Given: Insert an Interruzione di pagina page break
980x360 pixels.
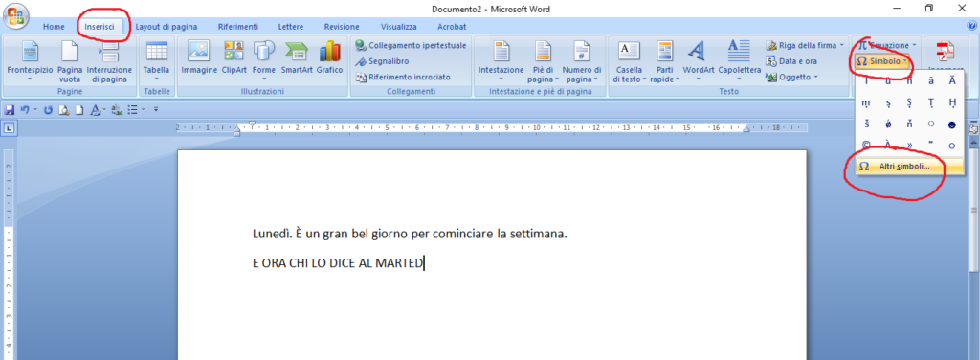Looking at the screenshot, I should 109,61.
